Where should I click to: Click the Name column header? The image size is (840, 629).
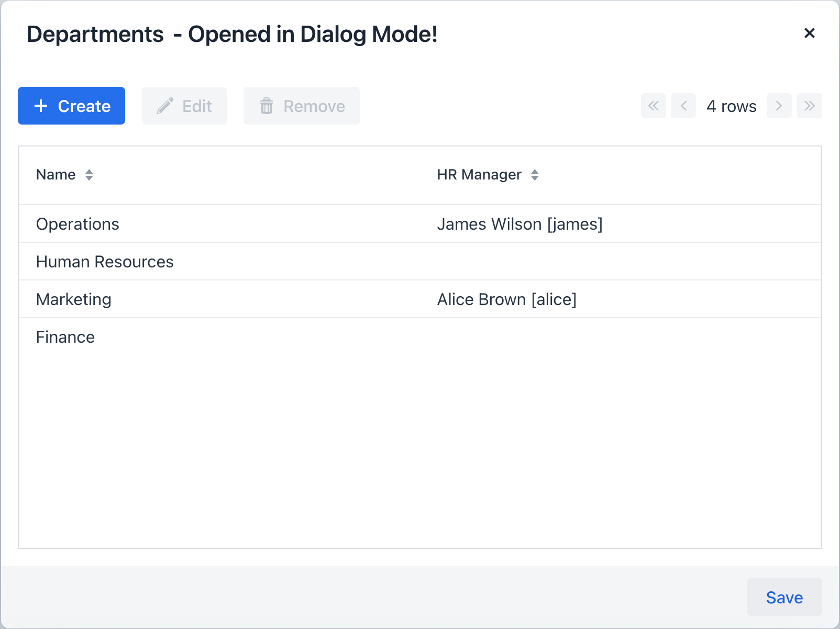pos(56,175)
